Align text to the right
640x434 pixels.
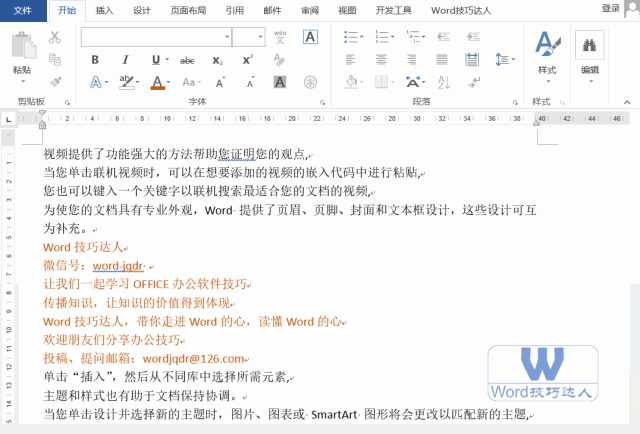pos(411,60)
